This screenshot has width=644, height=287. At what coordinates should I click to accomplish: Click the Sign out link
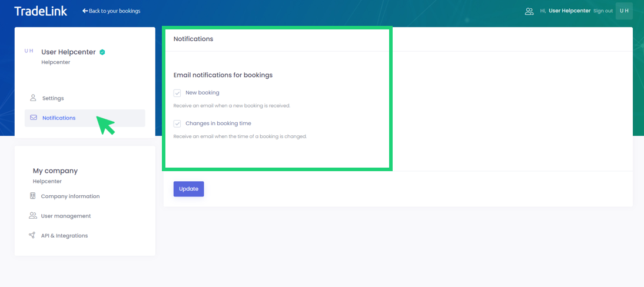coord(603,11)
